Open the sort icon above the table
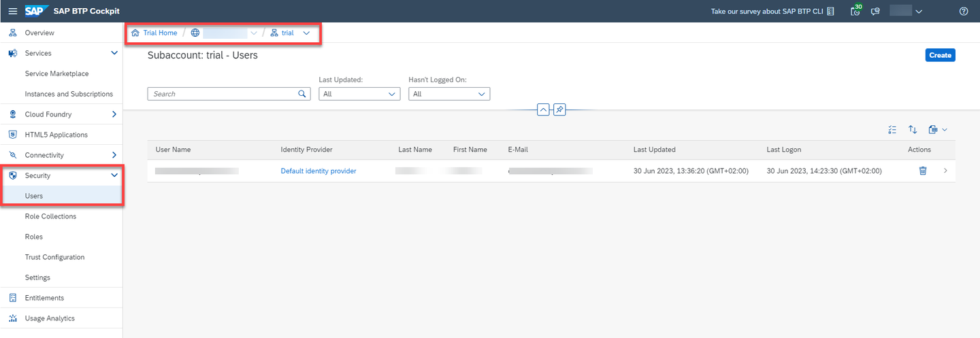 click(x=913, y=129)
